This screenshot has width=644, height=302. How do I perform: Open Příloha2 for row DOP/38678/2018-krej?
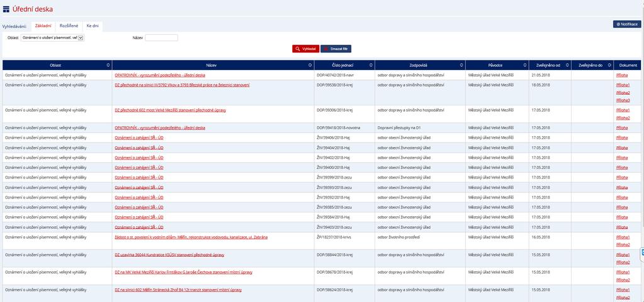click(623, 280)
